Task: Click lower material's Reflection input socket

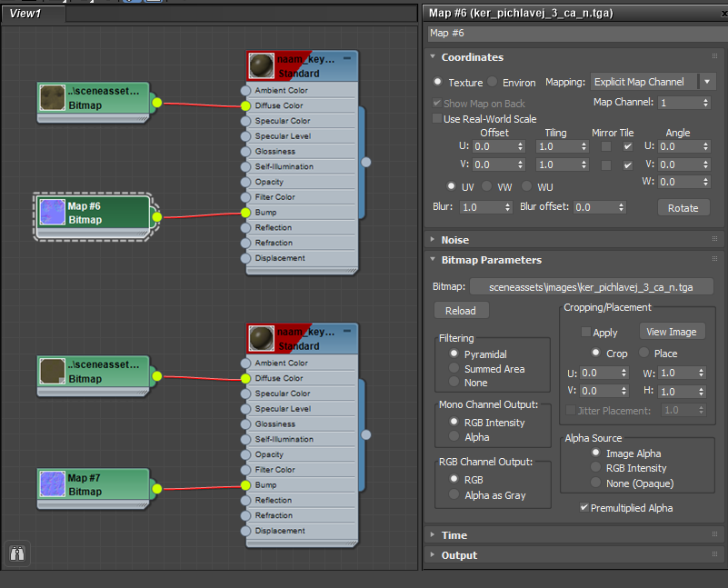Action: tap(245, 500)
